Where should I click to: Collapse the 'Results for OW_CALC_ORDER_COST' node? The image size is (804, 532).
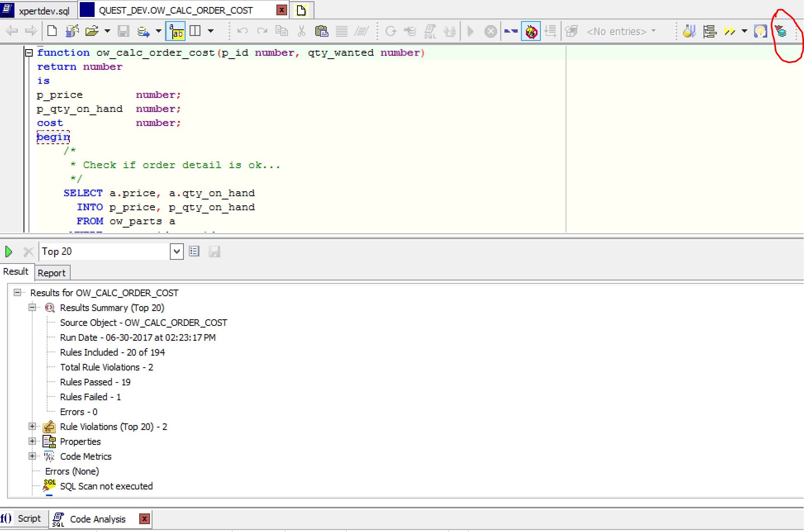coord(17,293)
